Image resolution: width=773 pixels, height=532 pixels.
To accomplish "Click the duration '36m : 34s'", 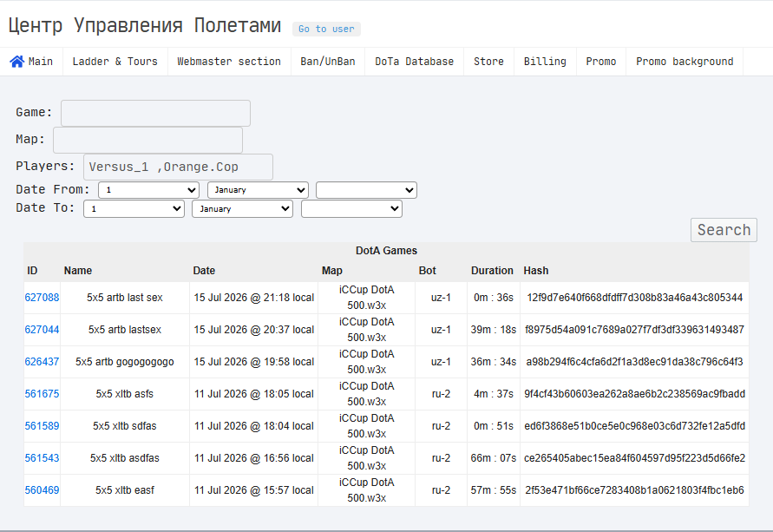I will (x=494, y=361).
